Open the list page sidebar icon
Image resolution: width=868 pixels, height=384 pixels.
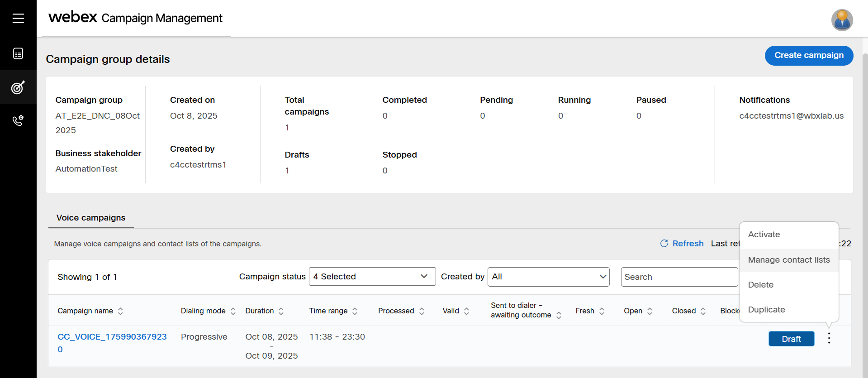18,53
